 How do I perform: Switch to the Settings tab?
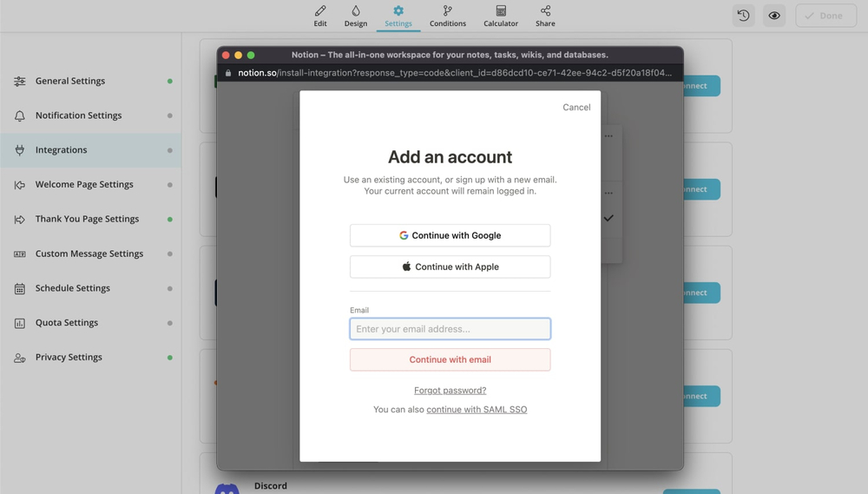(398, 16)
